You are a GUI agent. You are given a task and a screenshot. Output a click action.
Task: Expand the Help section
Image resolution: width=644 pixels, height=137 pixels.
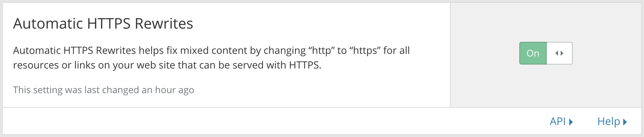click(x=612, y=122)
